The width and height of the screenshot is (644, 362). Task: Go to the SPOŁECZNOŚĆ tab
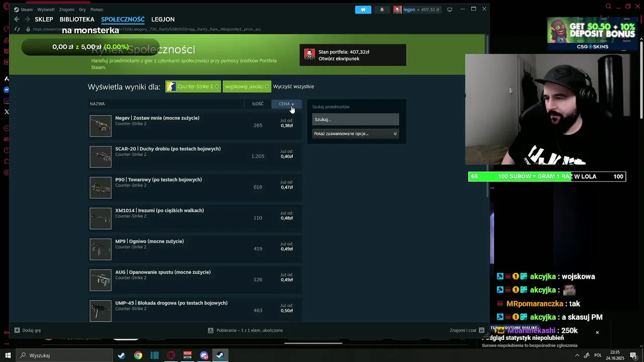coord(123,19)
